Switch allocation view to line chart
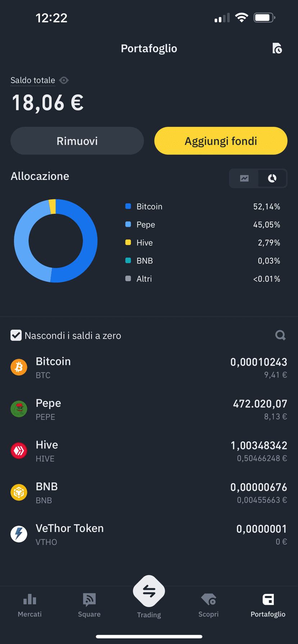The image size is (298, 644). click(244, 178)
